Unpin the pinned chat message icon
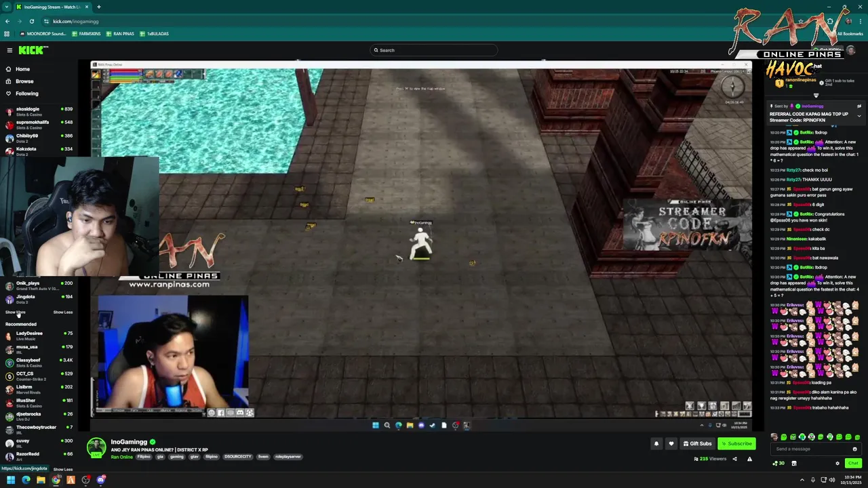 point(859,106)
